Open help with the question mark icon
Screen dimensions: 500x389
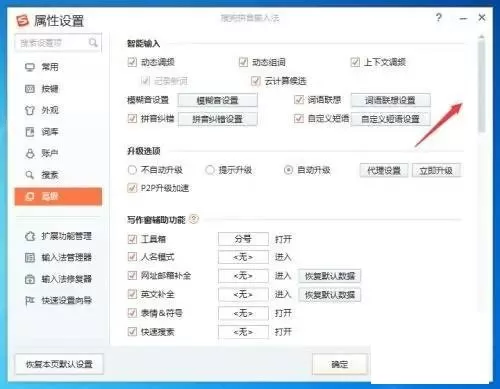(439, 17)
